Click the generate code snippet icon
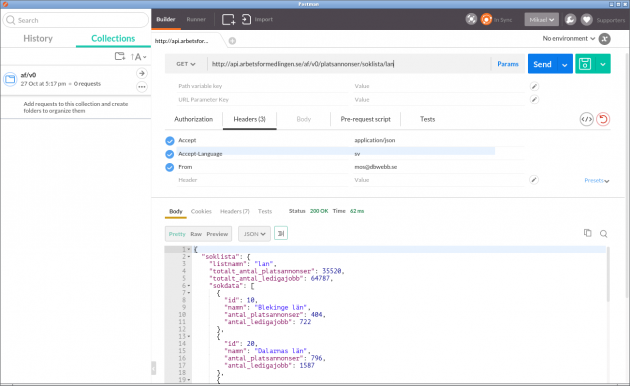Screen dimensions: 630x386 tap(586, 119)
